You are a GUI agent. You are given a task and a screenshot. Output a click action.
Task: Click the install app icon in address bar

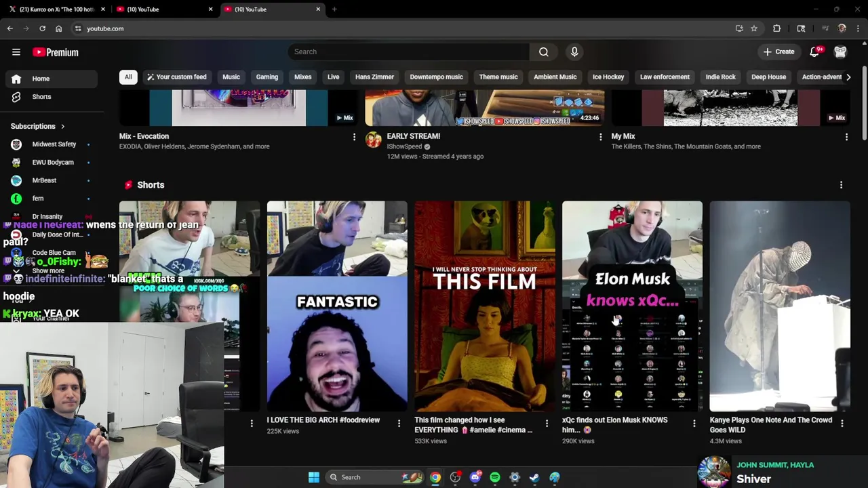pos(739,28)
